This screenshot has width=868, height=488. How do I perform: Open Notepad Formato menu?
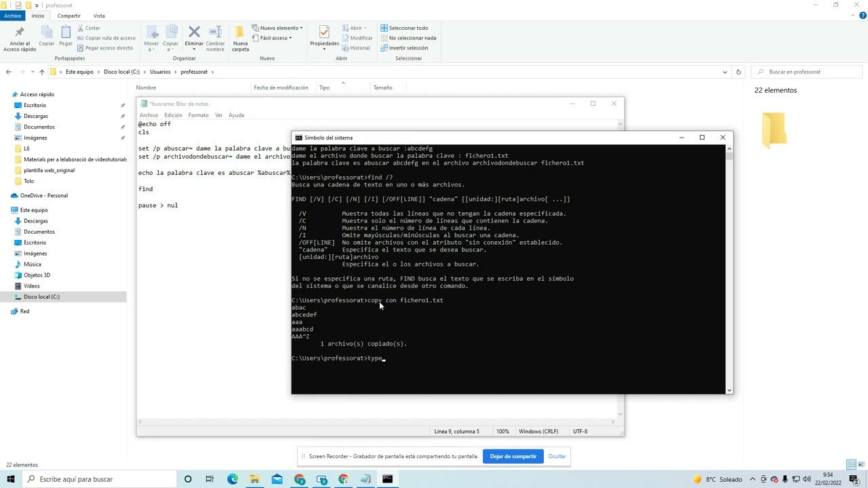[198, 115]
